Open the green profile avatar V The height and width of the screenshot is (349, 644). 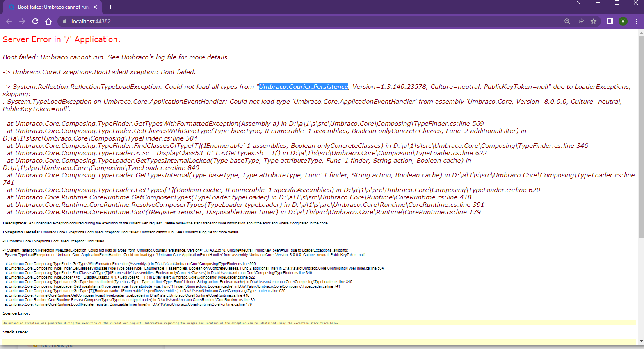coord(623,21)
